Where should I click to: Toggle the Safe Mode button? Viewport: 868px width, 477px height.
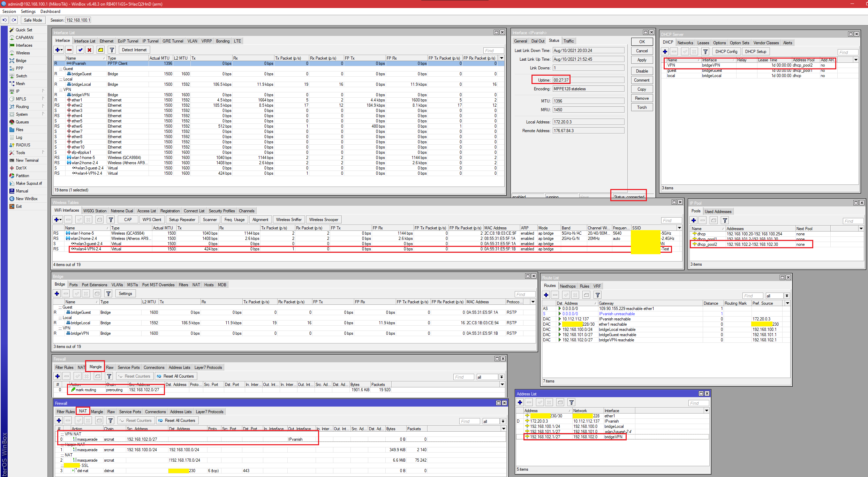tap(33, 20)
